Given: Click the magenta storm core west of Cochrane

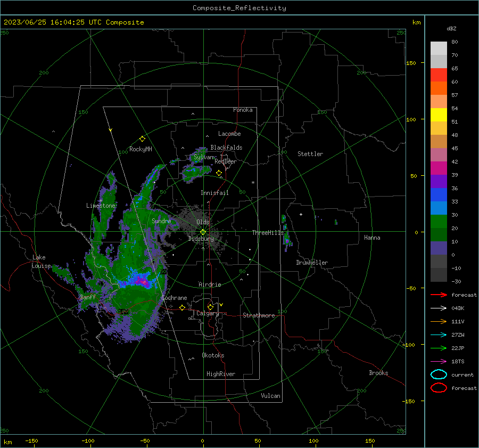Looking at the screenshot, I should click(x=142, y=281).
